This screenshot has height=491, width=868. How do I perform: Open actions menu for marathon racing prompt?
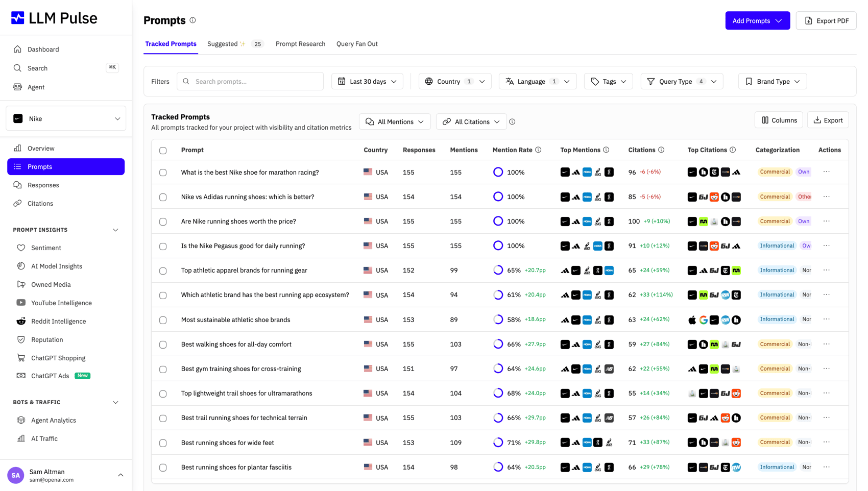tap(827, 172)
